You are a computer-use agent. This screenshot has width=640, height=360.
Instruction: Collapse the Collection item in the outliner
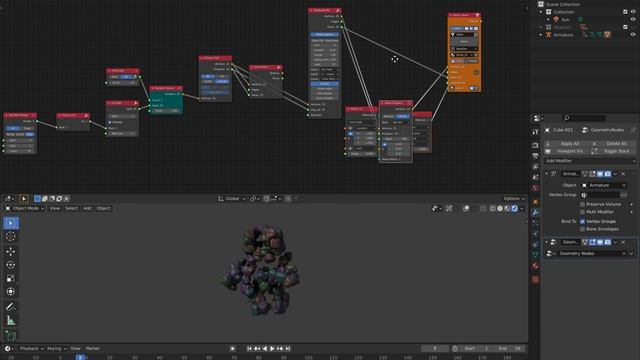(541, 12)
